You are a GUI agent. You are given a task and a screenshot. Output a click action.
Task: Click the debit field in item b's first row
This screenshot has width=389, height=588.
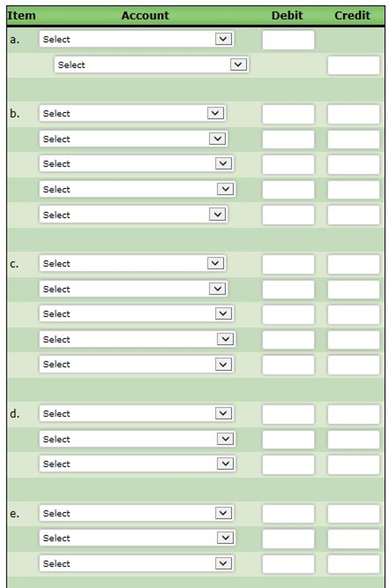pyautogui.click(x=288, y=114)
